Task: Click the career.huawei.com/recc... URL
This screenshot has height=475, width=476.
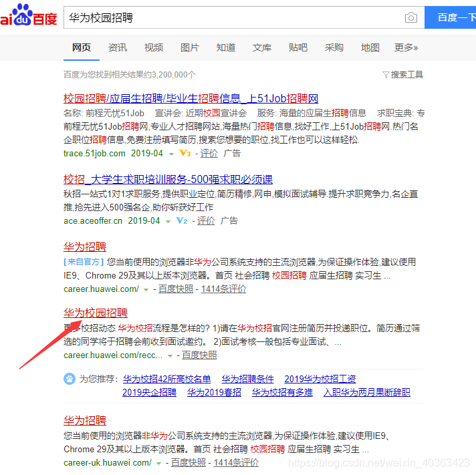Action: coord(113,355)
